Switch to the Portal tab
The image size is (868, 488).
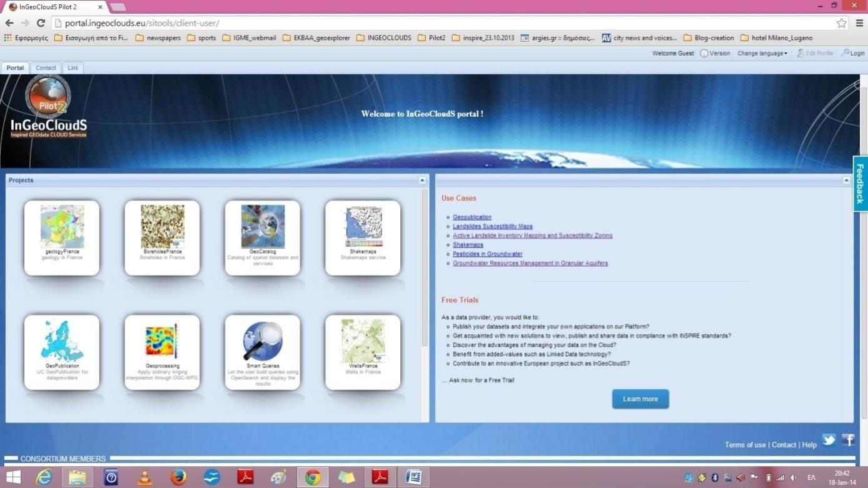click(15, 67)
